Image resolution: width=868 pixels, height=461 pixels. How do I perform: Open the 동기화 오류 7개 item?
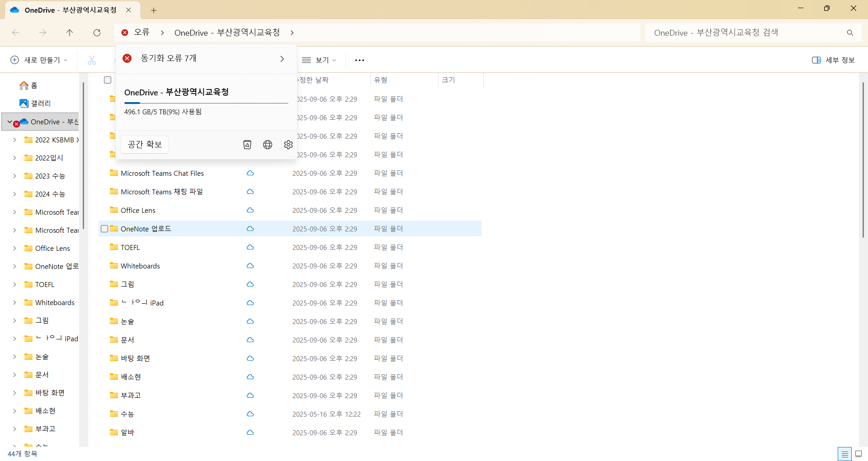[206, 59]
